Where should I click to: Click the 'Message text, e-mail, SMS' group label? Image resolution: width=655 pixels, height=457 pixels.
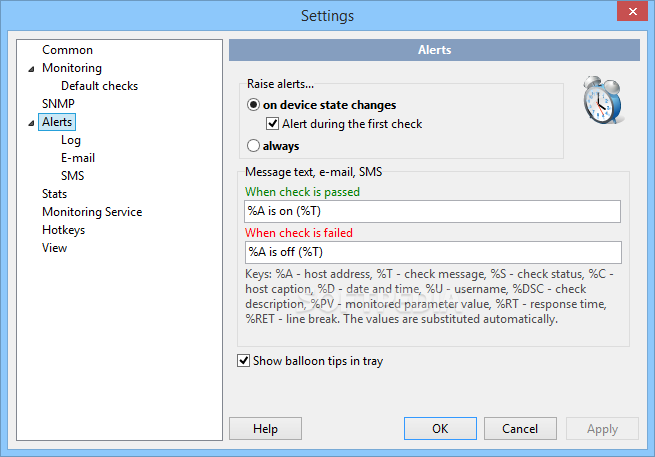click(x=313, y=172)
